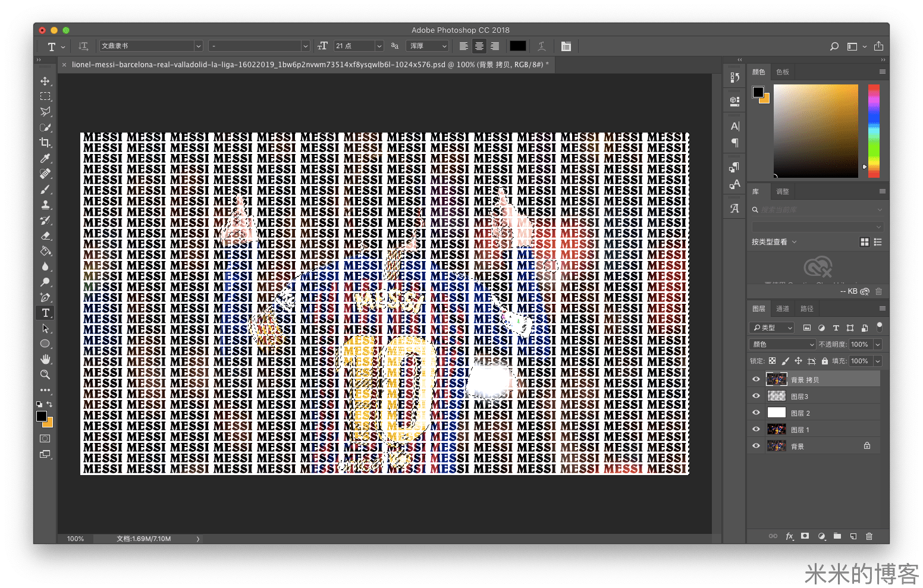
Task: Select the Hand tool
Action: pos(45,359)
